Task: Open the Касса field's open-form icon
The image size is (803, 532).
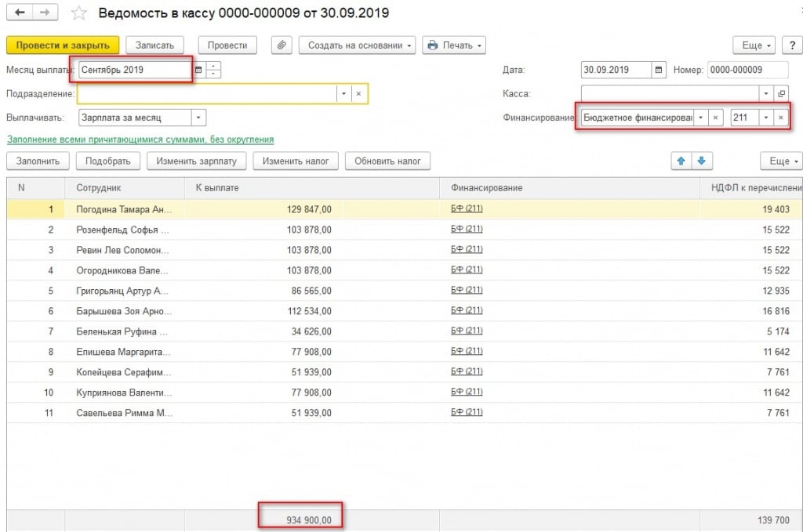Action: click(781, 93)
